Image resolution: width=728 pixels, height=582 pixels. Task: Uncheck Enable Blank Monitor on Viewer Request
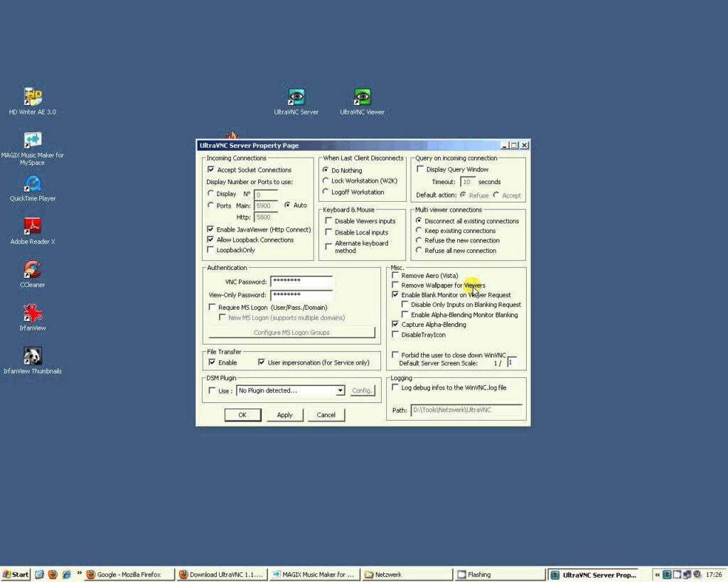click(x=395, y=295)
